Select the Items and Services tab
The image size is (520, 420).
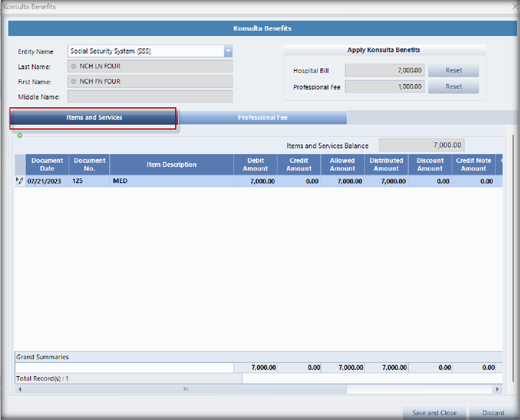(x=94, y=118)
